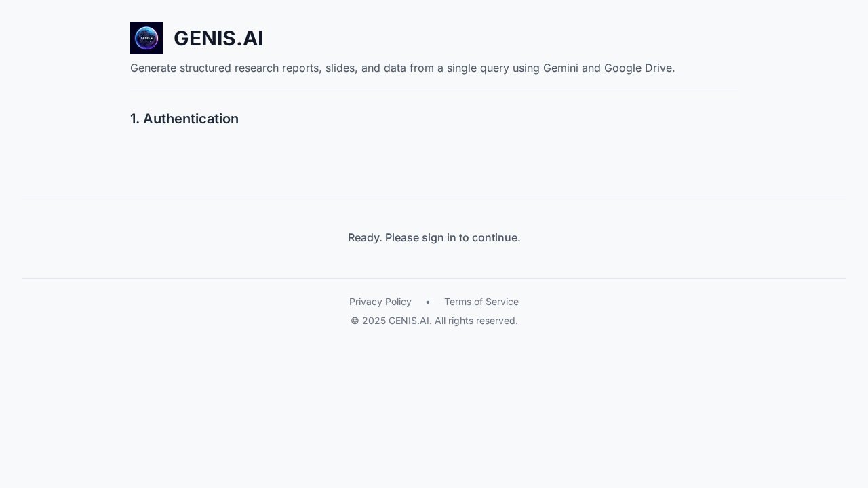Screen dimensions: 868x488
Task: Click the divider above the status message
Action: pyautogui.click(x=434, y=199)
